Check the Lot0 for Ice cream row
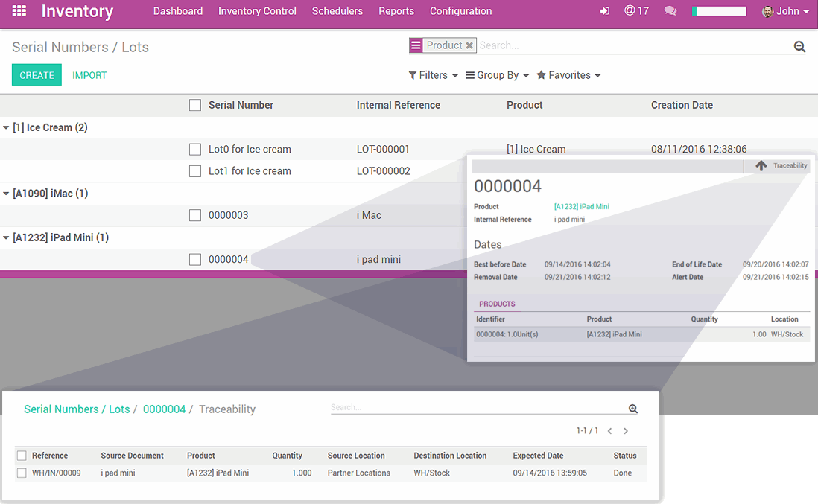This screenshot has width=818, height=504. coord(195,150)
